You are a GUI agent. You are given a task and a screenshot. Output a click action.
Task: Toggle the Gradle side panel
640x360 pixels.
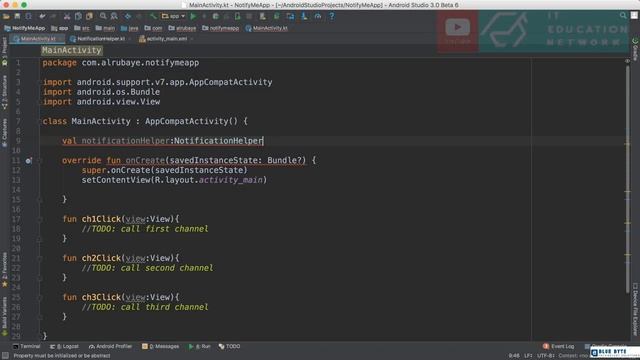click(x=635, y=49)
